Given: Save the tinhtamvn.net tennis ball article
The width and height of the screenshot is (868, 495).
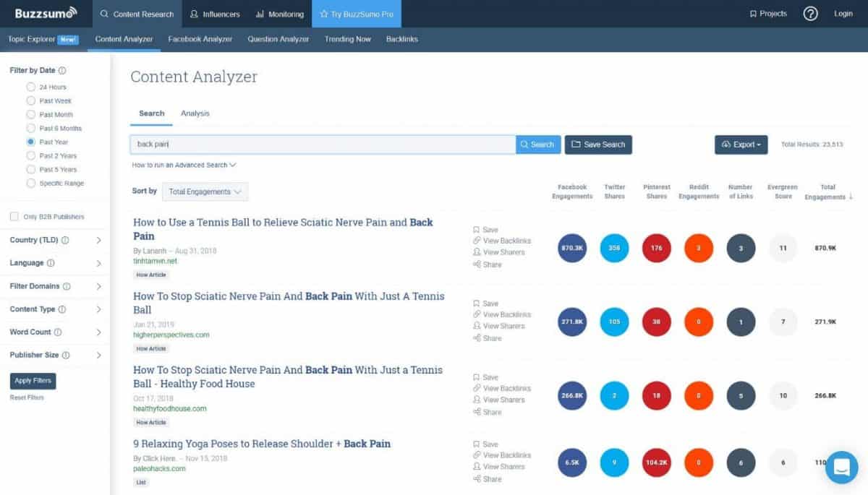Looking at the screenshot, I should 485,230.
